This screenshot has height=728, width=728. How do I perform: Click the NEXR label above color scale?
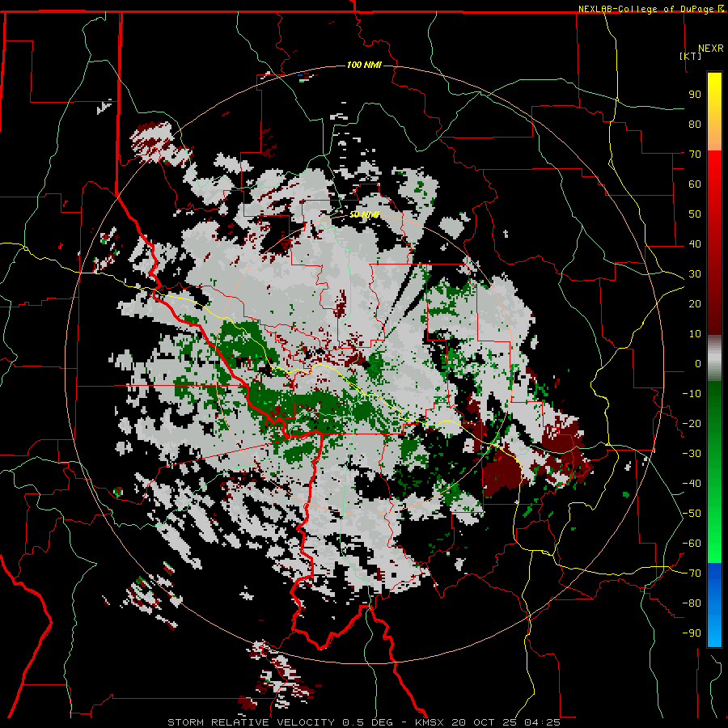tap(710, 49)
